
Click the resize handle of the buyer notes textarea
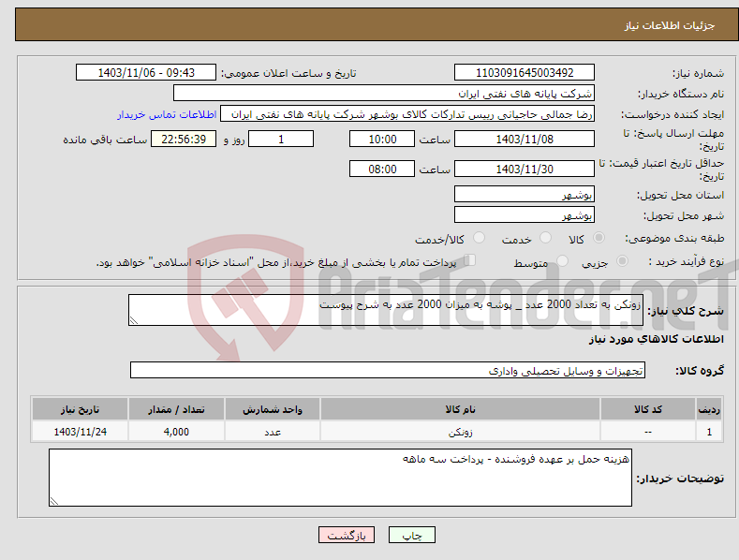pyautogui.click(x=54, y=502)
